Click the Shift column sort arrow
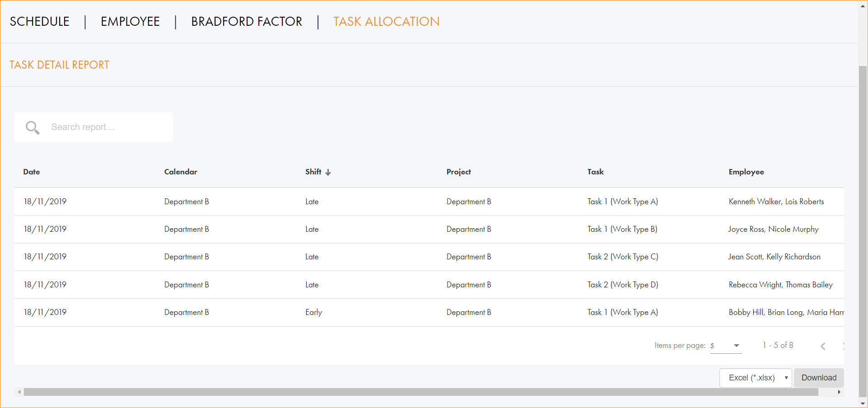Image resolution: width=868 pixels, height=408 pixels. (x=328, y=172)
